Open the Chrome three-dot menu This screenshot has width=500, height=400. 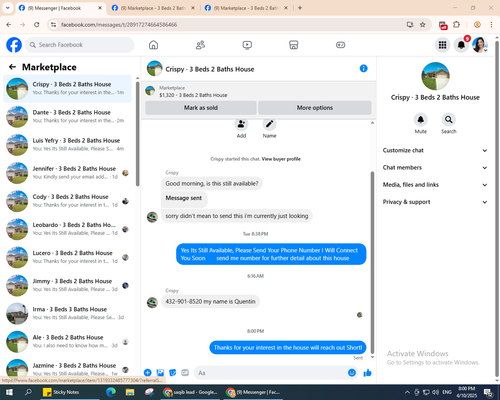click(491, 25)
